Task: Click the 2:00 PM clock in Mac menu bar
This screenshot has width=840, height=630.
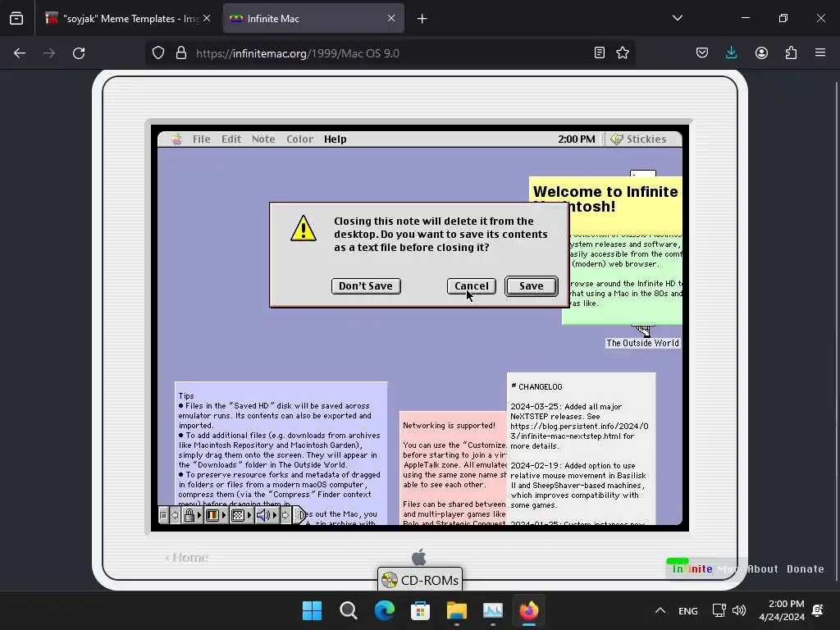Action: coord(577,139)
